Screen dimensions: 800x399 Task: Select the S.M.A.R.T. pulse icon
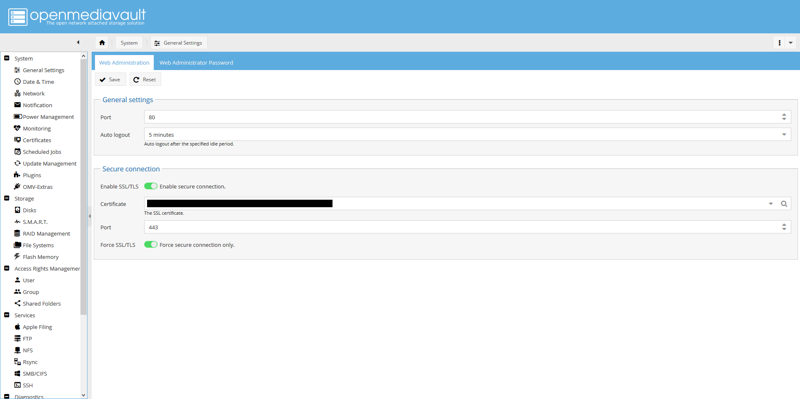coord(17,222)
